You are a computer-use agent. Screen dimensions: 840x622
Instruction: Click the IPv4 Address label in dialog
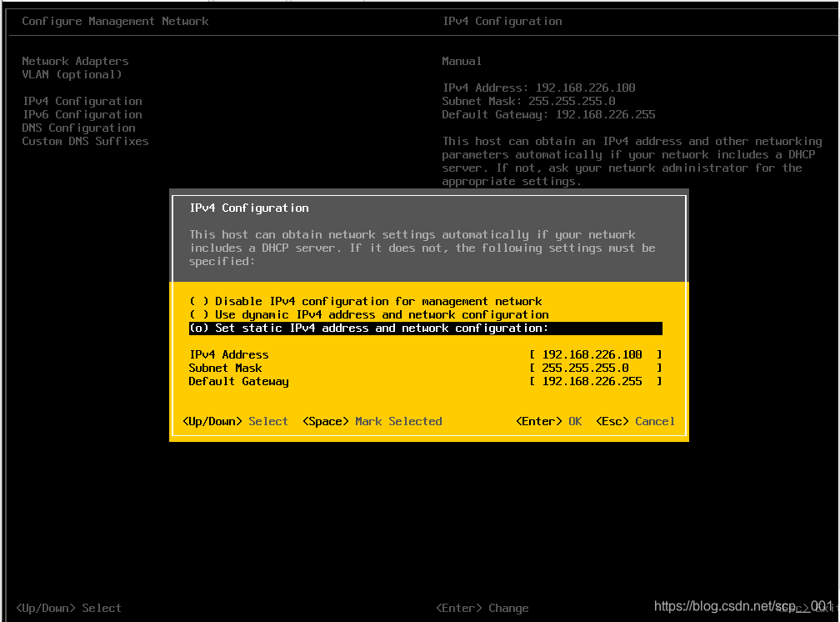tap(228, 354)
